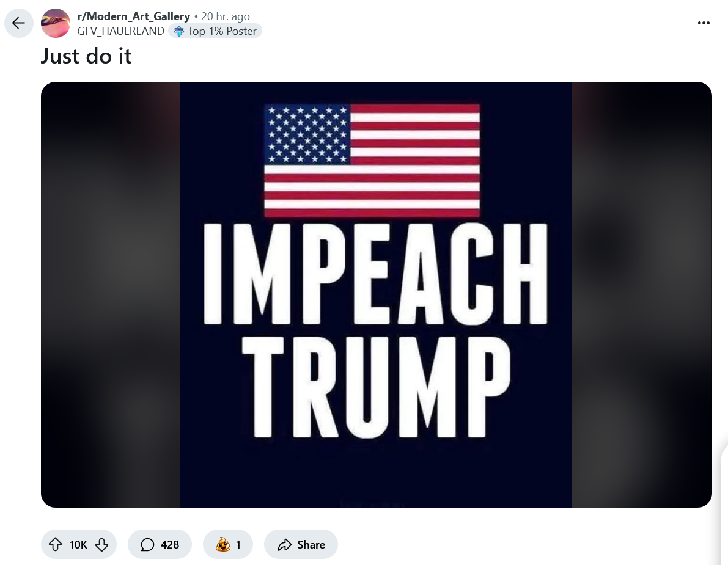
Task: Share the post via Share button
Action: (x=301, y=544)
